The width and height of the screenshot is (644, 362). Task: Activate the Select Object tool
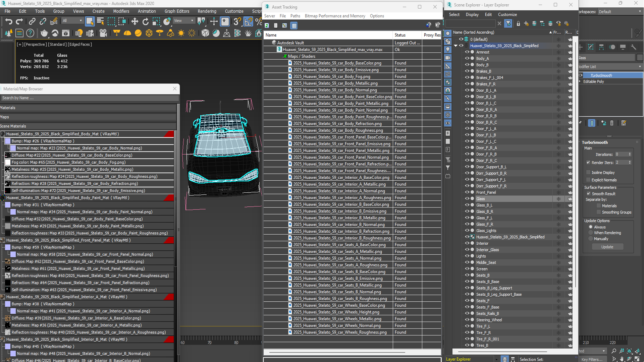pyautogui.click(x=90, y=21)
